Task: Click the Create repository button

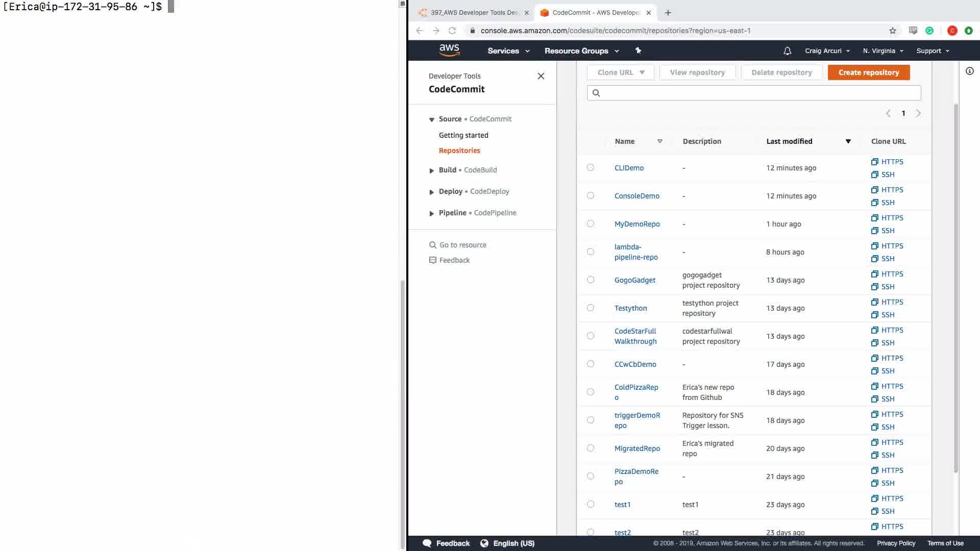Action: click(x=868, y=72)
